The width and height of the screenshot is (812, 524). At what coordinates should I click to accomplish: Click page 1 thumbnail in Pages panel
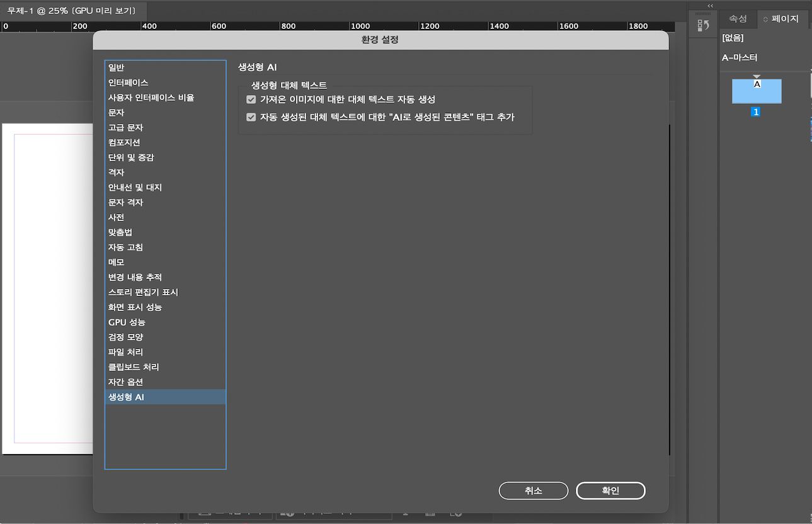757,91
